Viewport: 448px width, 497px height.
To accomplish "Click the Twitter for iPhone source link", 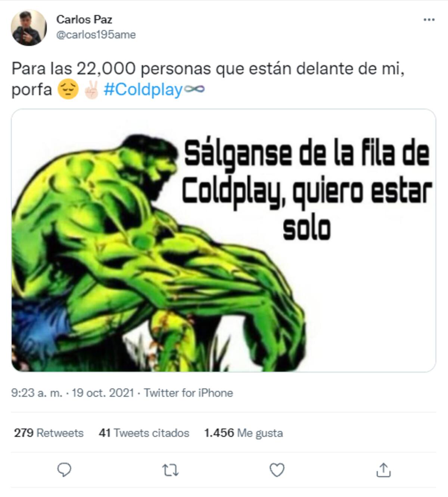I will coord(189,393).
